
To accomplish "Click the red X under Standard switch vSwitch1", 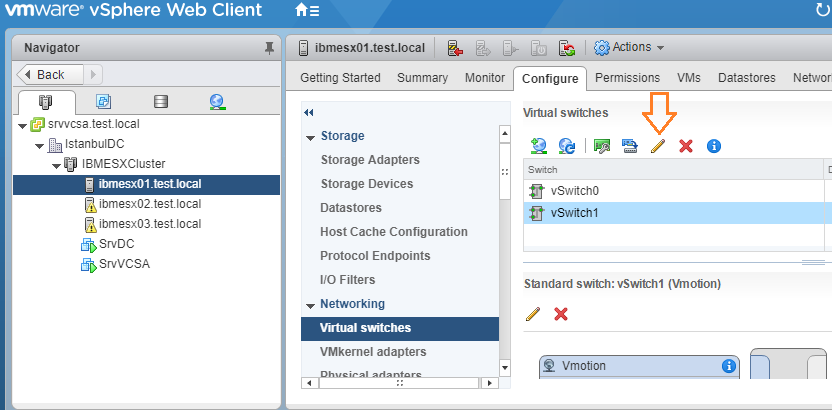I will pyautogui.click(x=561, y=314).
